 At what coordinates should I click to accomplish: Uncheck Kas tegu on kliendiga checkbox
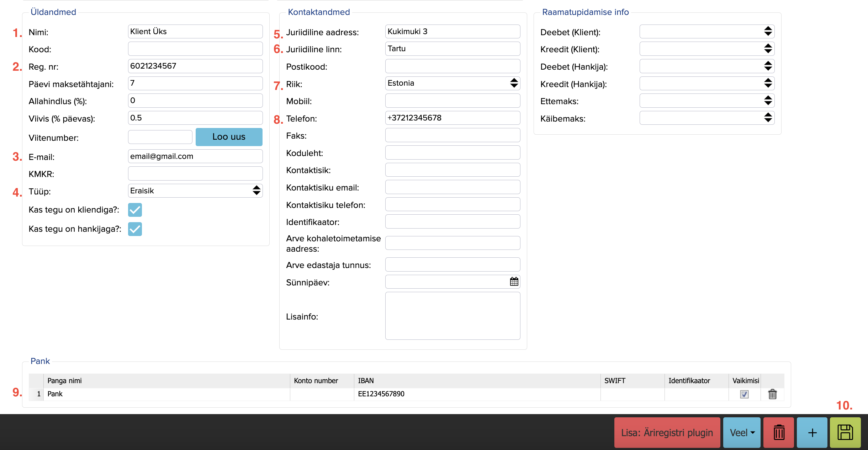click(135, 210)
